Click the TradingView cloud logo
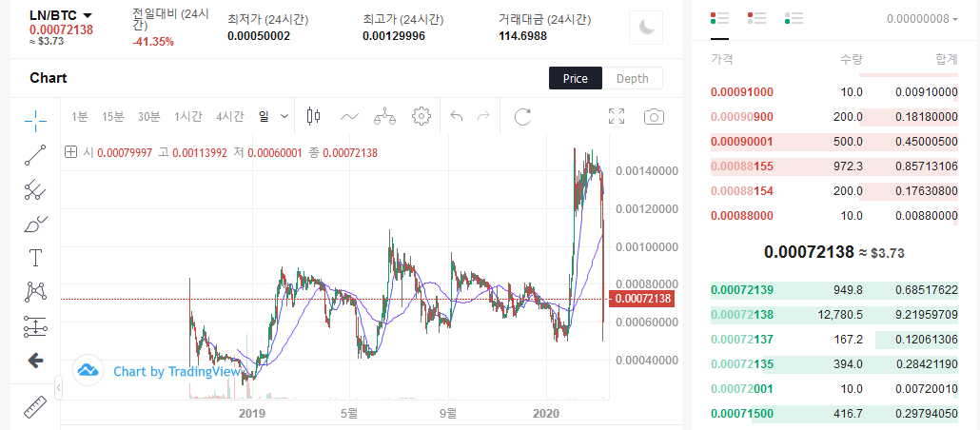 [x=88, y=371]
